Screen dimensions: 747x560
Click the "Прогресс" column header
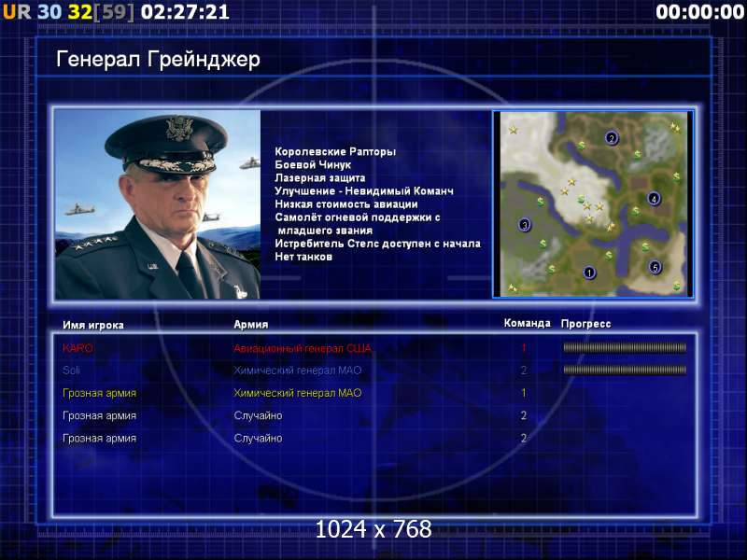[x=586, y=324]
